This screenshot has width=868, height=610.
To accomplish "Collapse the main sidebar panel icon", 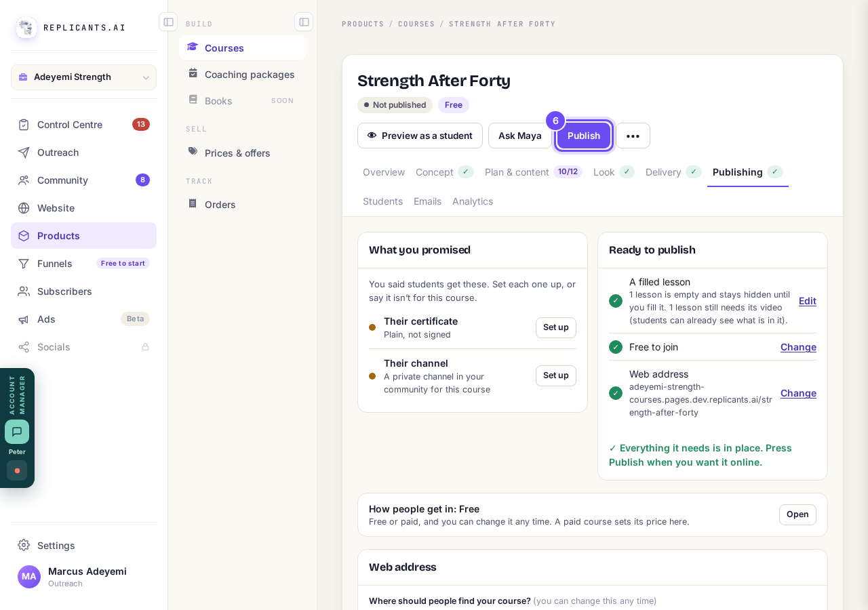I will click(168, 22).
